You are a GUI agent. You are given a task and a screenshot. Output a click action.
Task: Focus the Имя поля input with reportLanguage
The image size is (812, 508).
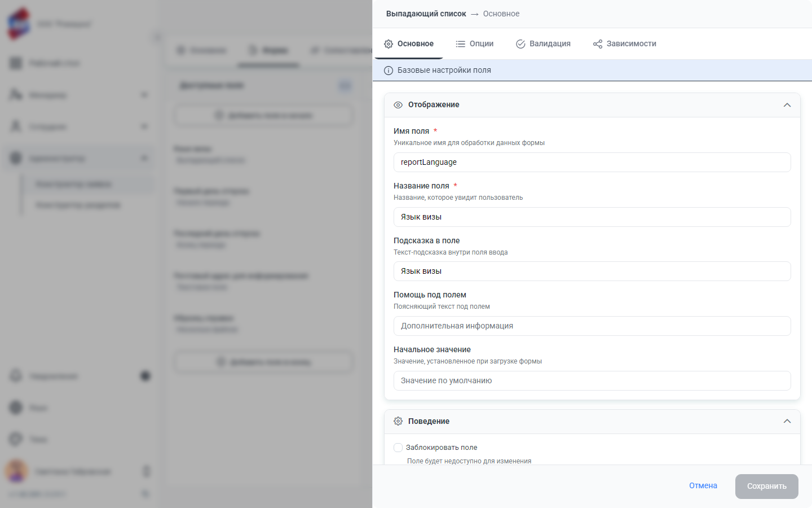pos(592,163)
